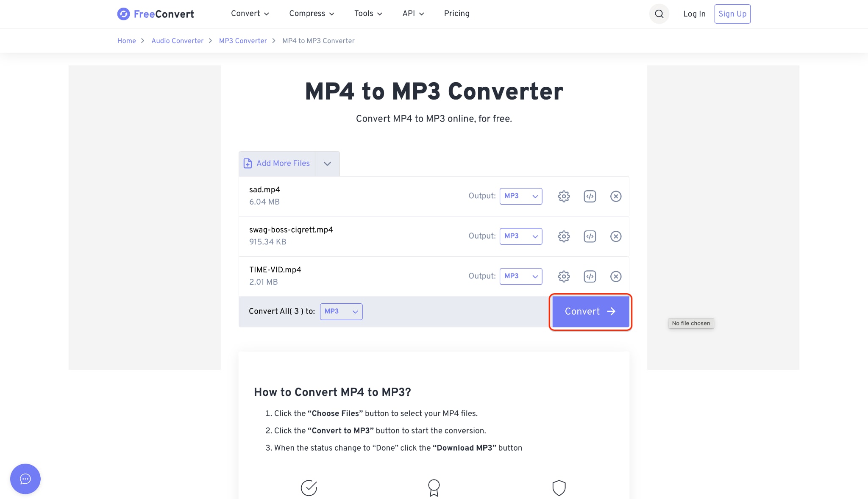Click the 6.04 MB file size

pos(264,202)
